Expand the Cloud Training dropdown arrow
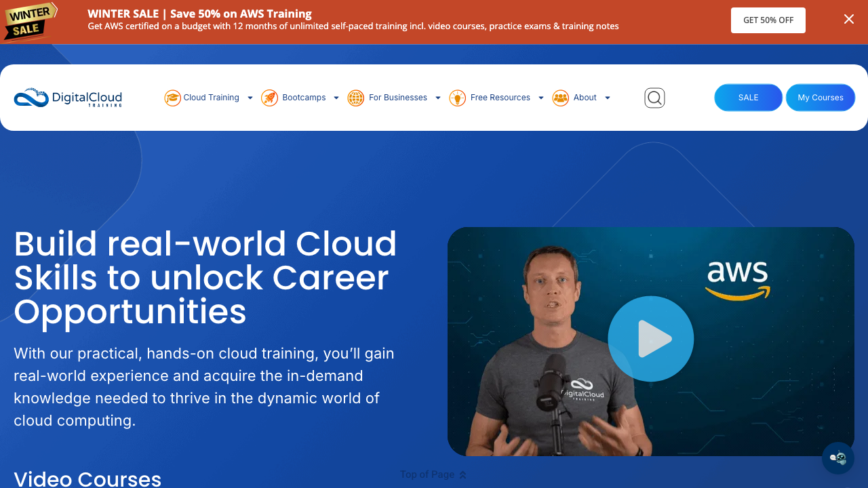868x488 pixels. point(250,98)
